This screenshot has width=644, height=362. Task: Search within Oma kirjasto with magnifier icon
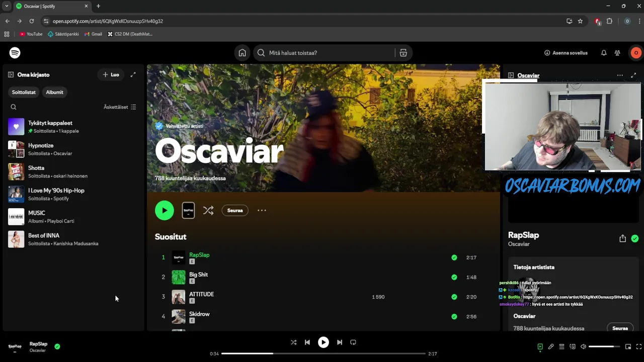(14, 107)
